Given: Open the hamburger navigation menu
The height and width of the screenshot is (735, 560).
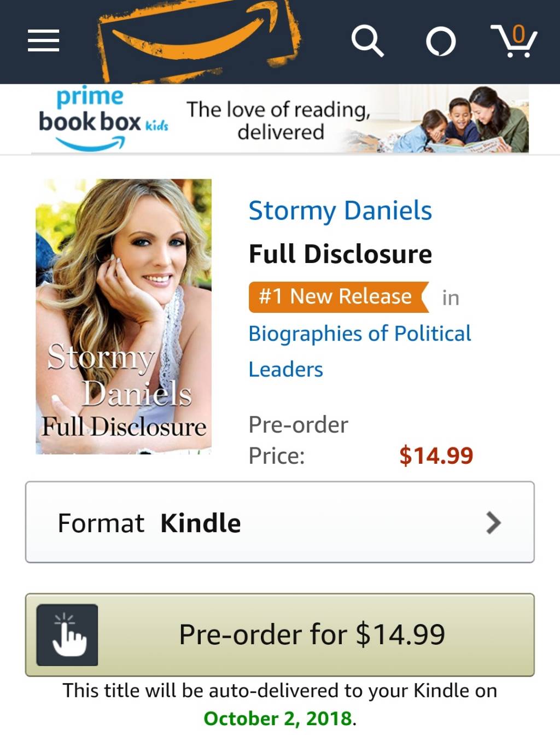Looking at the screenshot, I should pyautogui.click(x=44, y=40).
